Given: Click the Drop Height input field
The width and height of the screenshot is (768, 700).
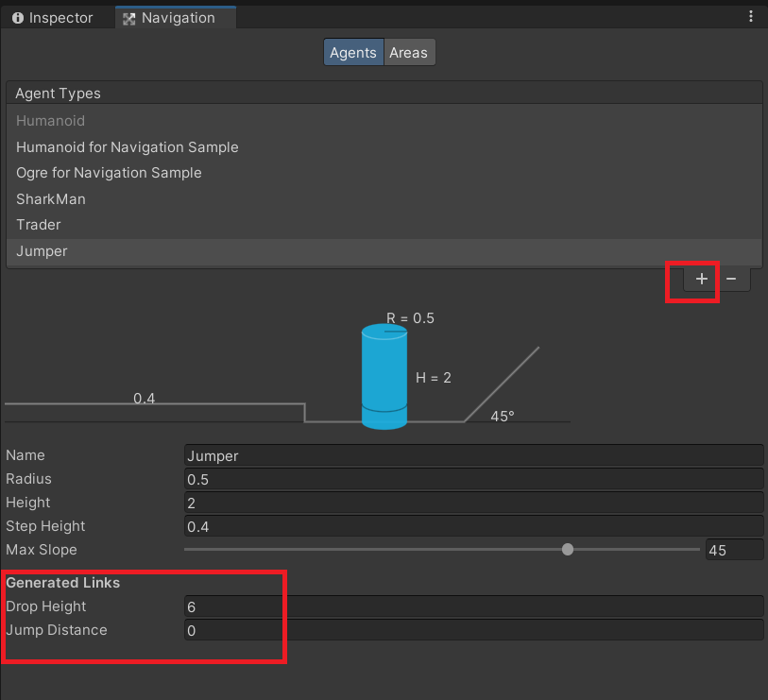Looking at the screenshot, I should (472, 606).
